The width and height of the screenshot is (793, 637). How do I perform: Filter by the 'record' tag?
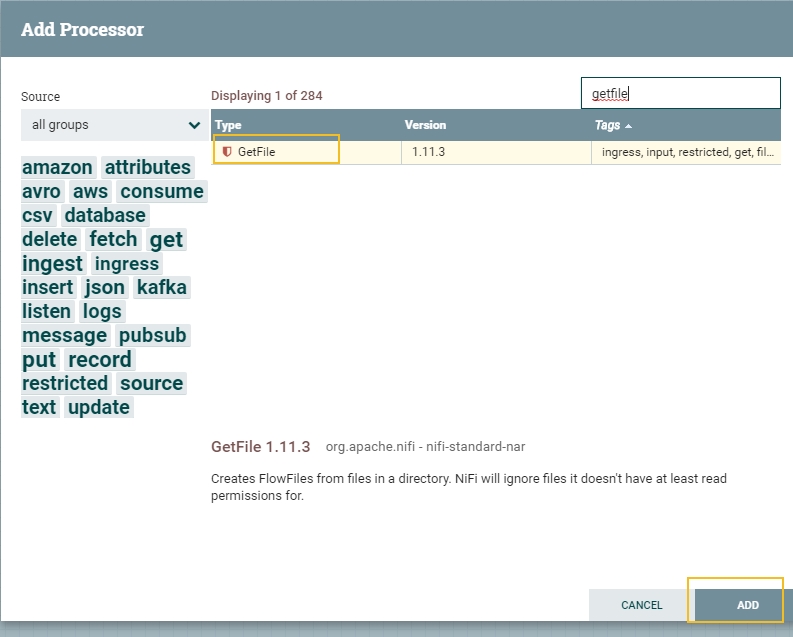(100, 359)
